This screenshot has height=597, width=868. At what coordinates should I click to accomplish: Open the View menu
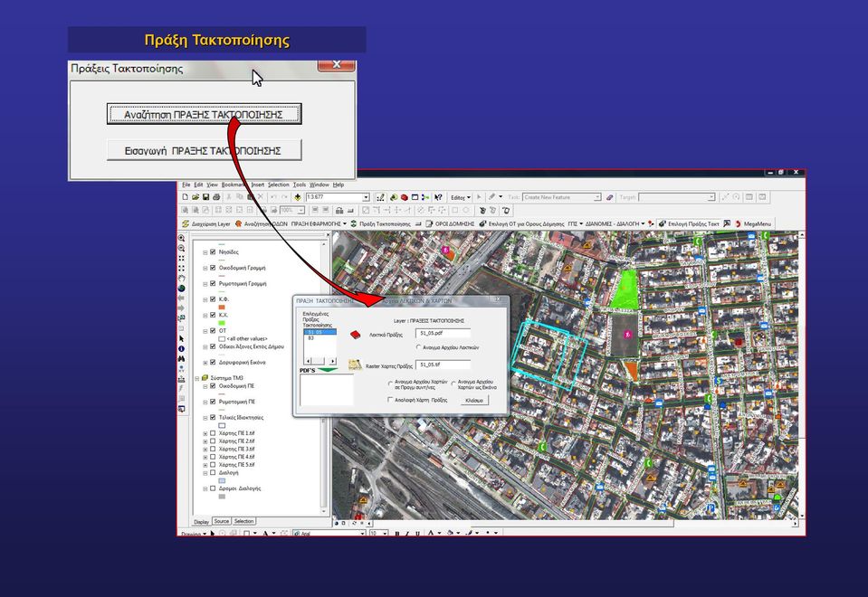(212, 185)
